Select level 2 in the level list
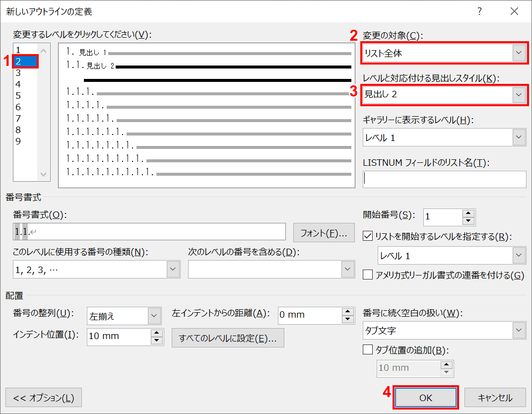 25,62
